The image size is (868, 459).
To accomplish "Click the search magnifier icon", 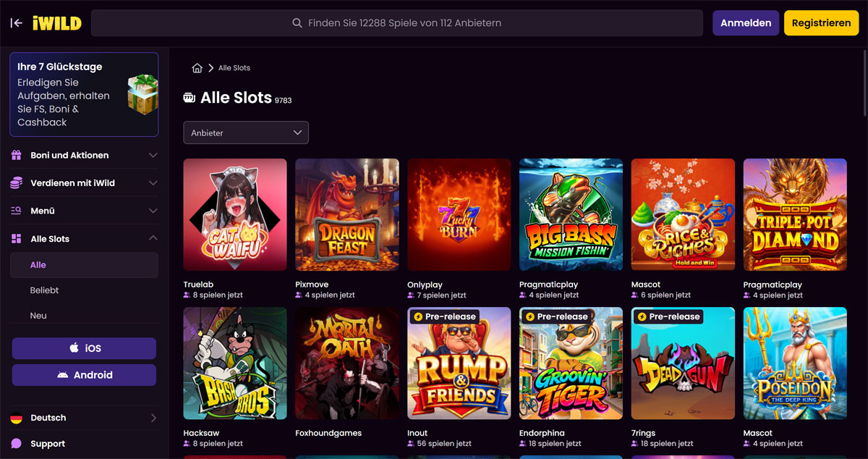I will click(x=297, y=23).
